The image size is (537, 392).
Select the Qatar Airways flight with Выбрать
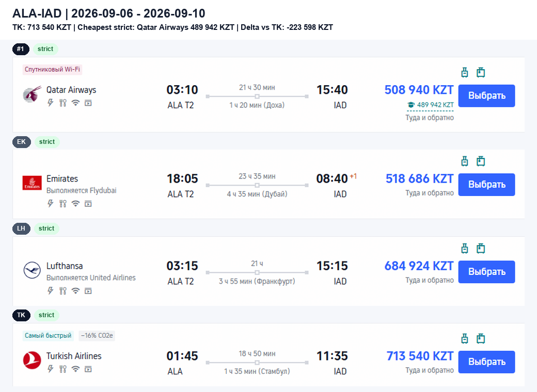point(486,96)
